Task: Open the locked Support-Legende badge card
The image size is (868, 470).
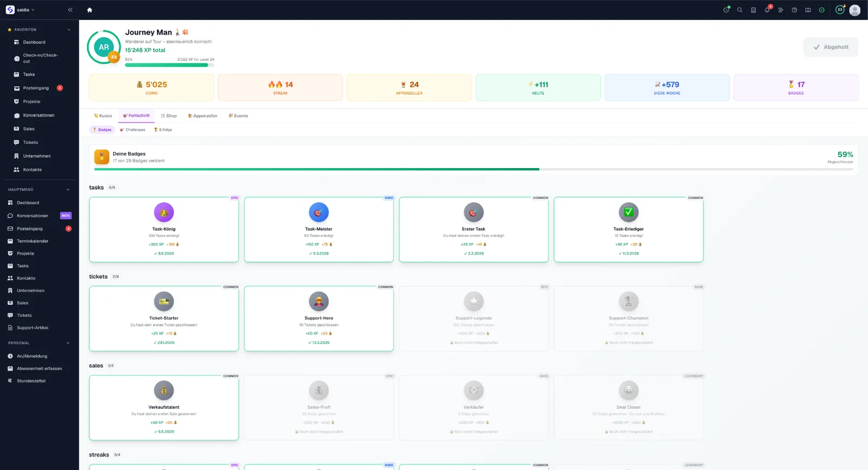Action: point(474,318)
